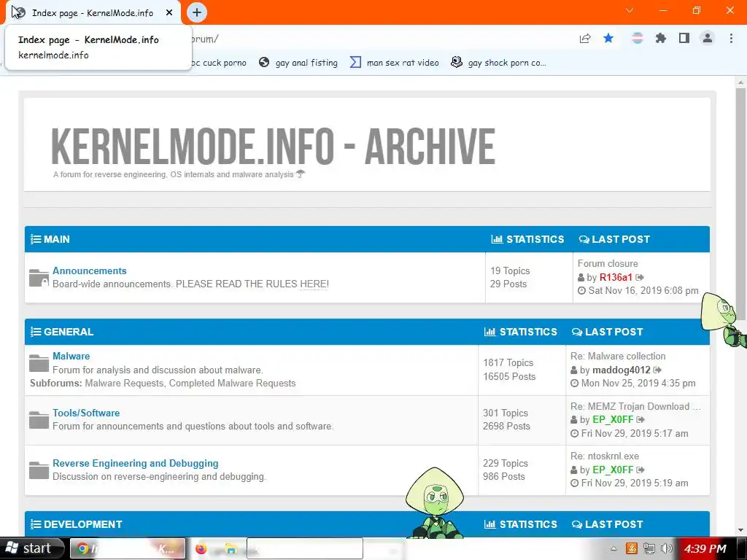Click the KERNELMODE.INFO - ARCHIVE site title
This screenshot has width=747, height=560.
(273, 146)
